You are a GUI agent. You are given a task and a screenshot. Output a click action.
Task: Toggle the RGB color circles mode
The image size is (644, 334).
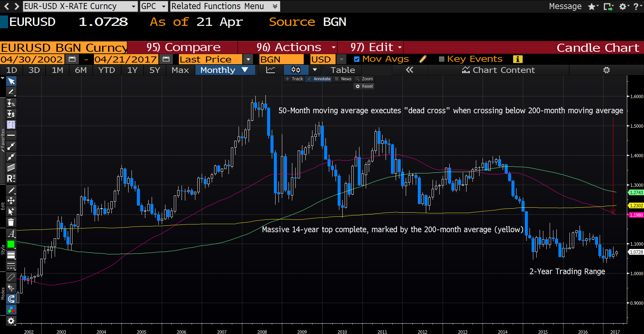(11, 310)
